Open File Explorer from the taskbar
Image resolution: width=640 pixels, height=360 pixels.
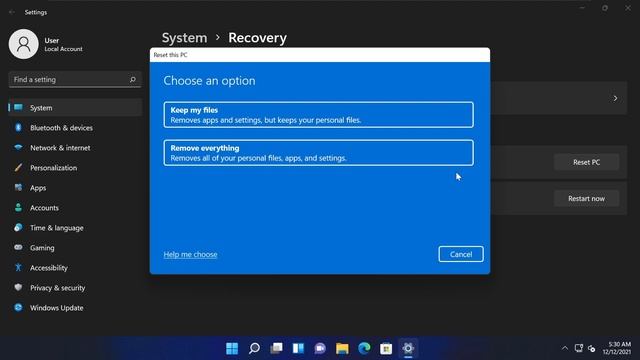[x=342, y=348]
